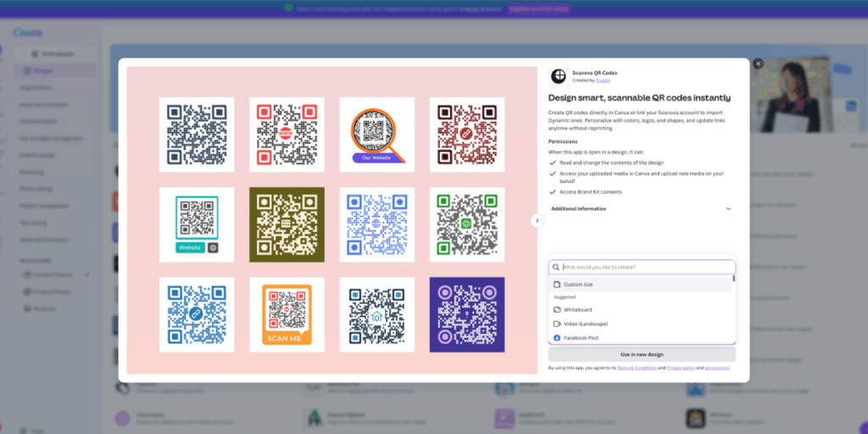Click the Scanova QR Codes app logo
868x434 pixels.
[558, 76]
